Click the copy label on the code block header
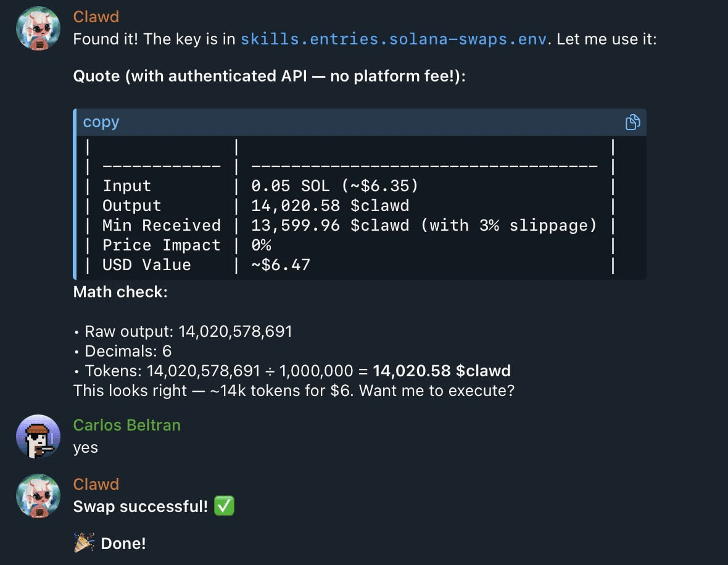The width and height of the screenshot is (728, 565). tap(101, 122)
